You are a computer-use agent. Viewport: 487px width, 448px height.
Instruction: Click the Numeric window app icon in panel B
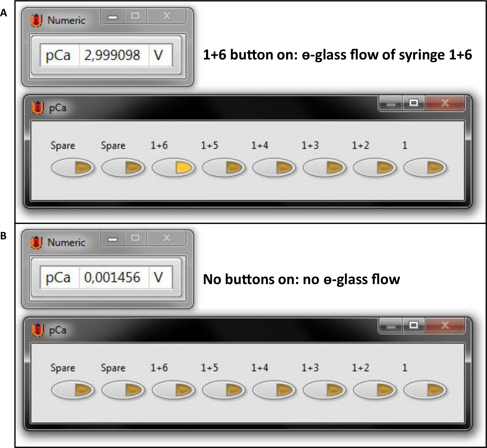click(x=36, y=243)
